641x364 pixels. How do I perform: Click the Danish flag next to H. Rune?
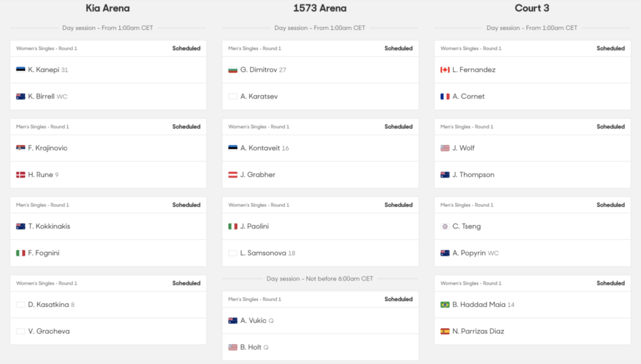pos(21,175)
